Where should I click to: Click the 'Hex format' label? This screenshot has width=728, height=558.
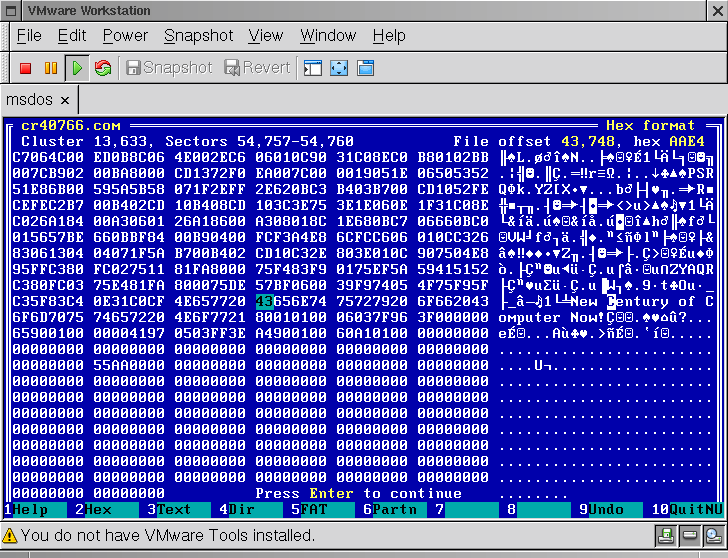[650, 125]
